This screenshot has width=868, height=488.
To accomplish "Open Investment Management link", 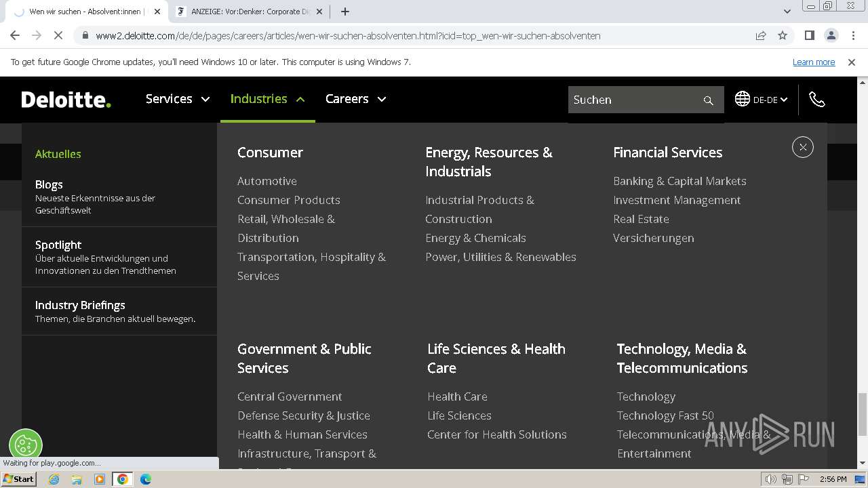I will tap(677, 200).
